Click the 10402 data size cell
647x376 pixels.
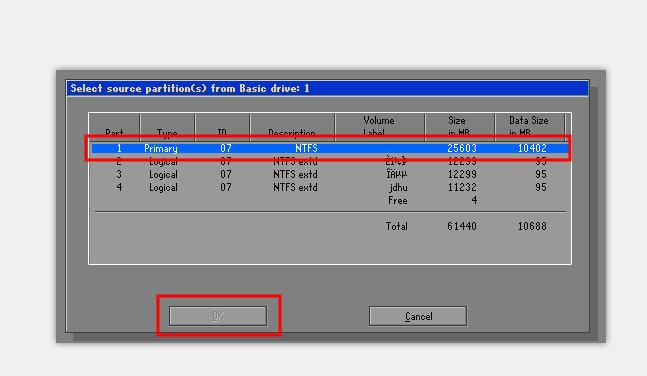[x=532, y=148]
